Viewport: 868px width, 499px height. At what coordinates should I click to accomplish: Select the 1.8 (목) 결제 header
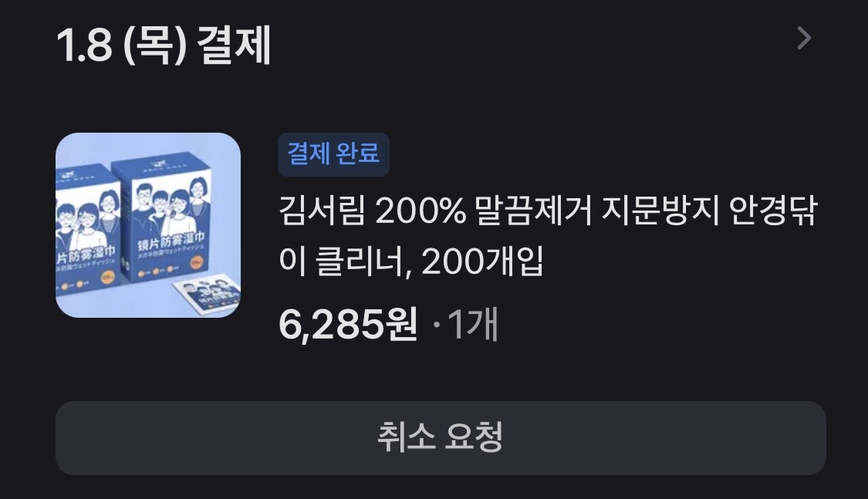[164, 45]
